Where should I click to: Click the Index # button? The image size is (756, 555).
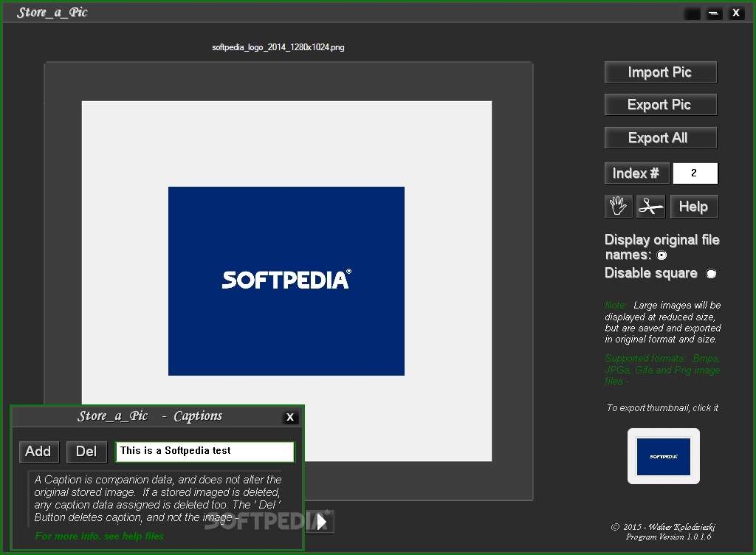click(x=637, y=173)
